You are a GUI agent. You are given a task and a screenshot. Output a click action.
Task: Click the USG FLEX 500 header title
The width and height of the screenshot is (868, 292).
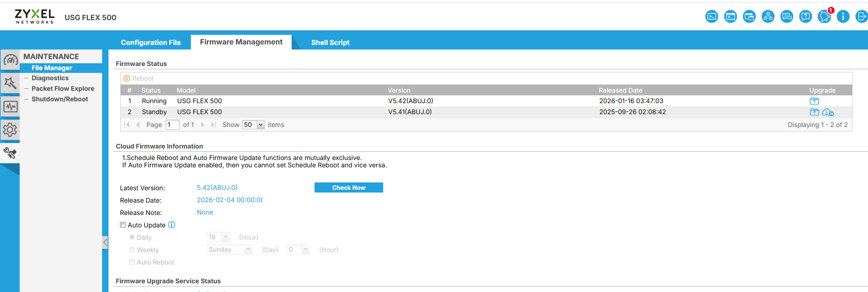(x=90, y=17)
